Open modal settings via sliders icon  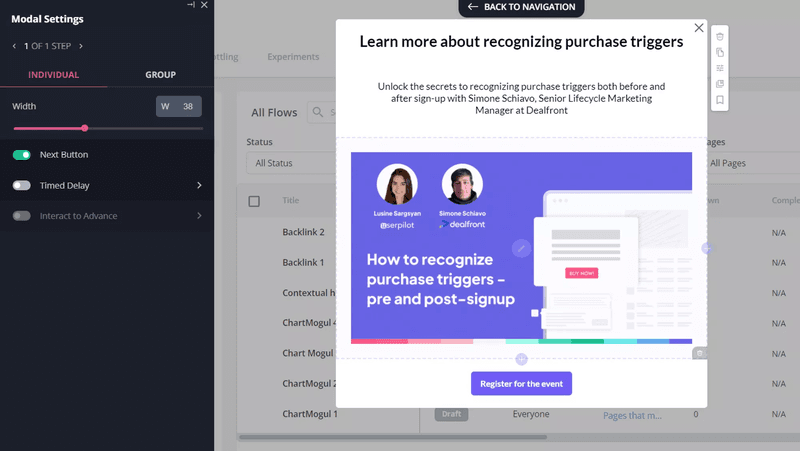point(721,68)
